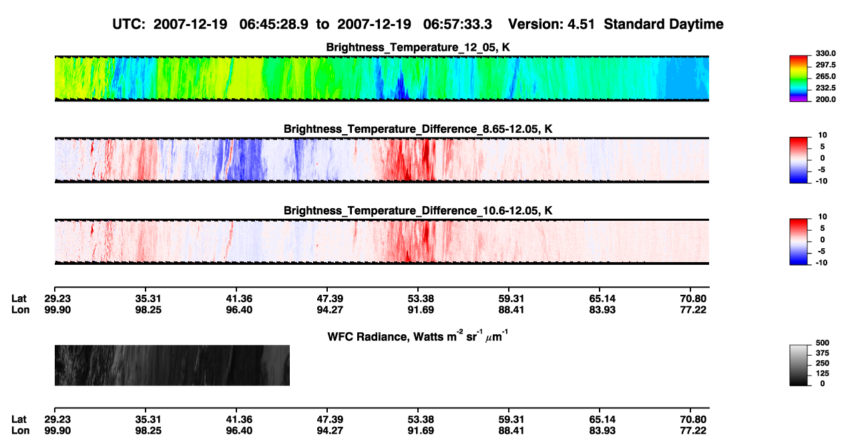The height and width of the screenshot is (445, 868).
Task: Click the 'Lon' label below the WFC Radiance strip
Action: click(19, 430)
